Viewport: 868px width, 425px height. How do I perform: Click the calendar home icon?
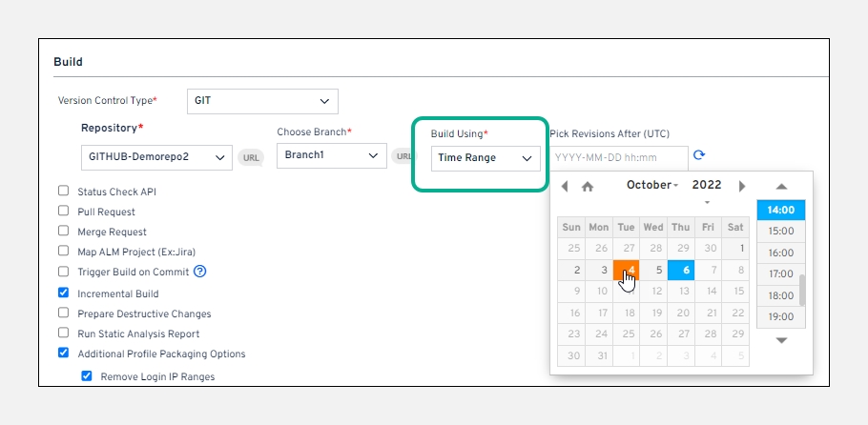(x=588, y=187)
